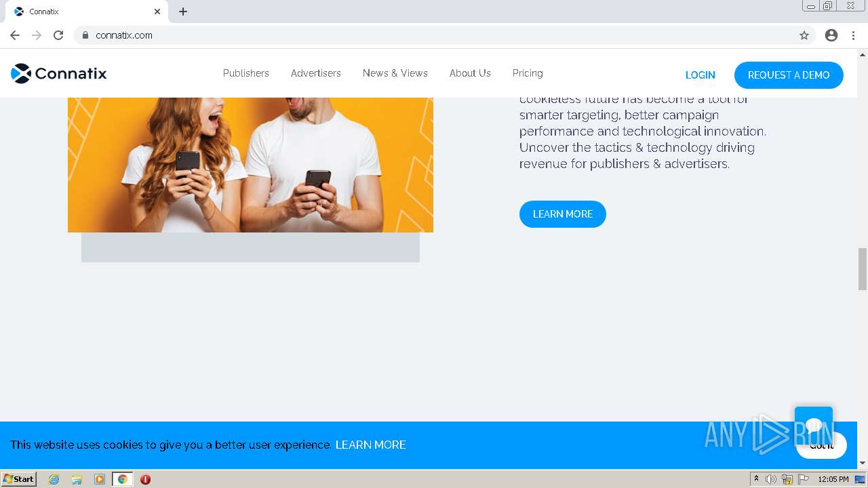
Task: Show hidden tray icons arrow
Action: 756,479
